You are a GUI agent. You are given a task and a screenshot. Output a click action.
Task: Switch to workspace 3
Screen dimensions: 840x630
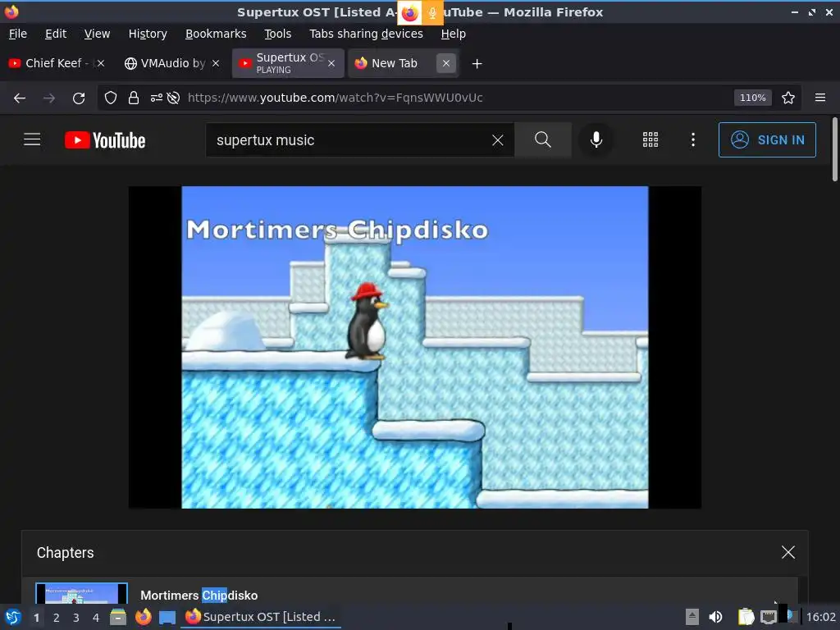click(76, 618)
